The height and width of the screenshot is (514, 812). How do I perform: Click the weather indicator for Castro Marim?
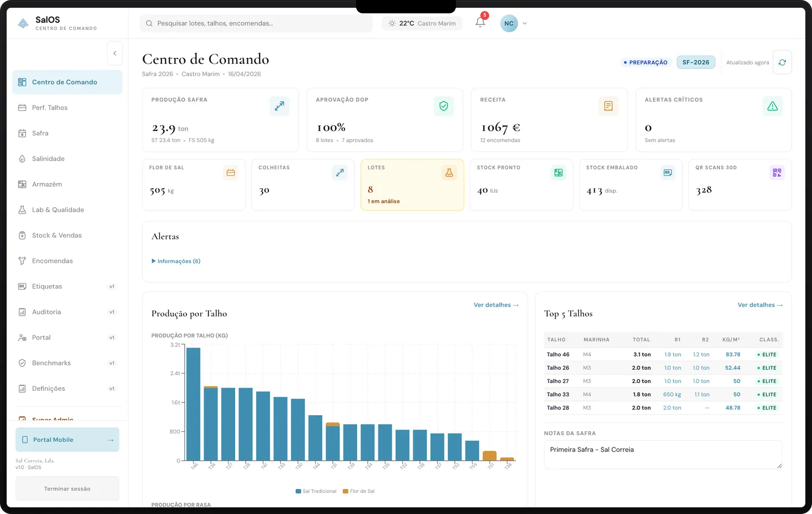tap(422, 23)
